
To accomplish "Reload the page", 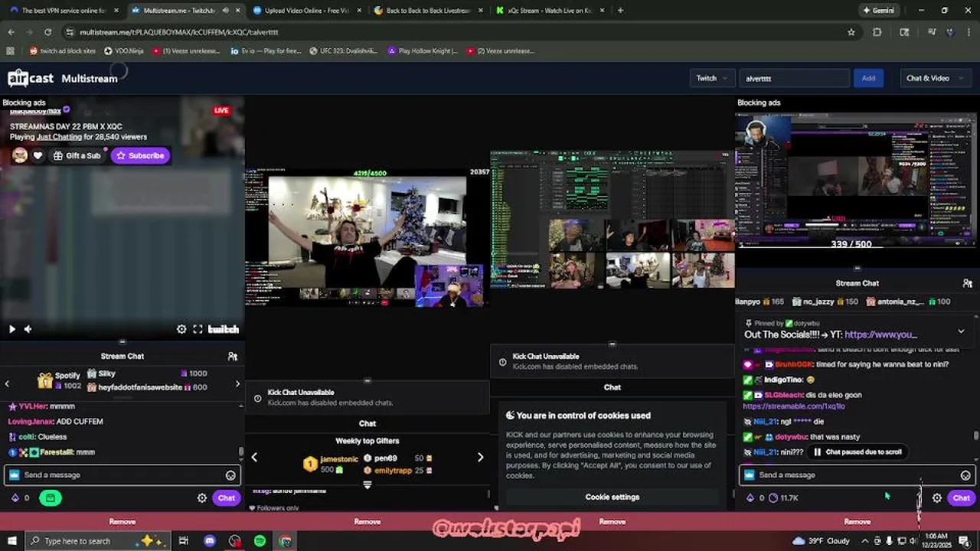I will click(47, 32).
